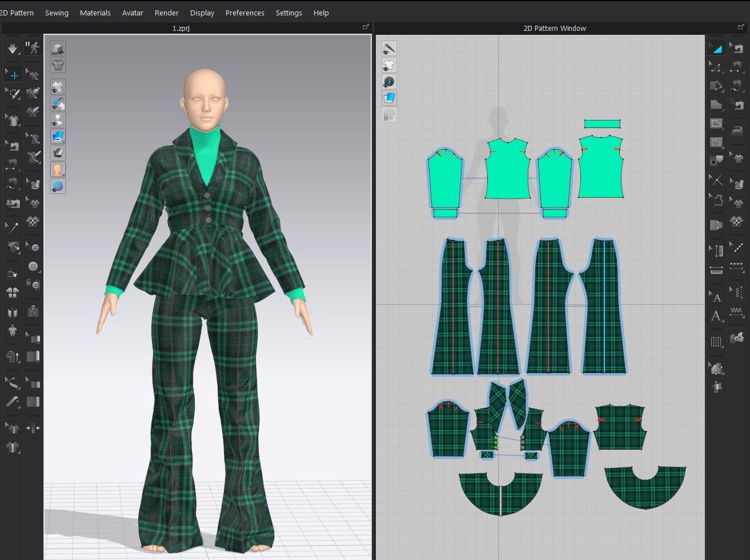This screenshot has width=750, height=560.
Task: Open the Display menu
Action: pos(202,13)
